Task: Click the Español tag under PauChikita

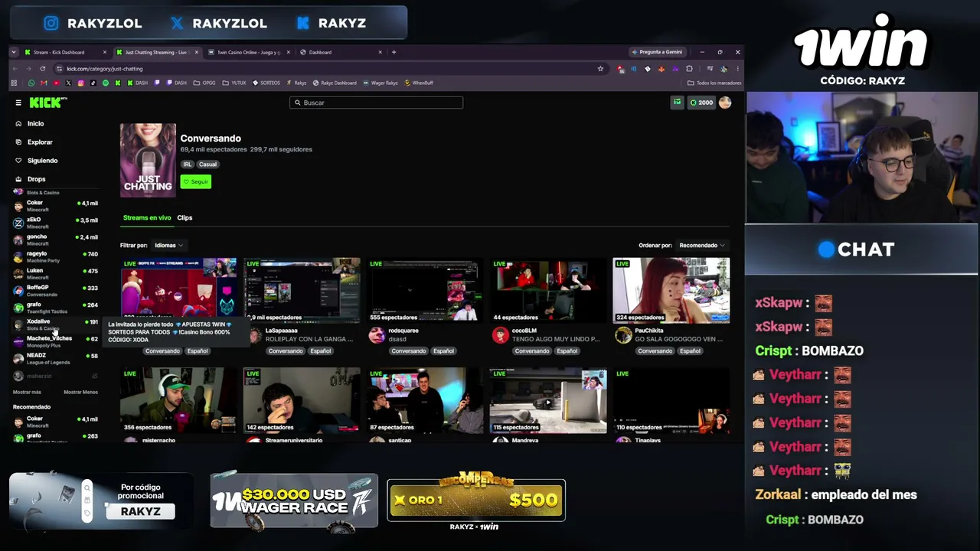Action: pyautogui.click(x=690, y=351)
